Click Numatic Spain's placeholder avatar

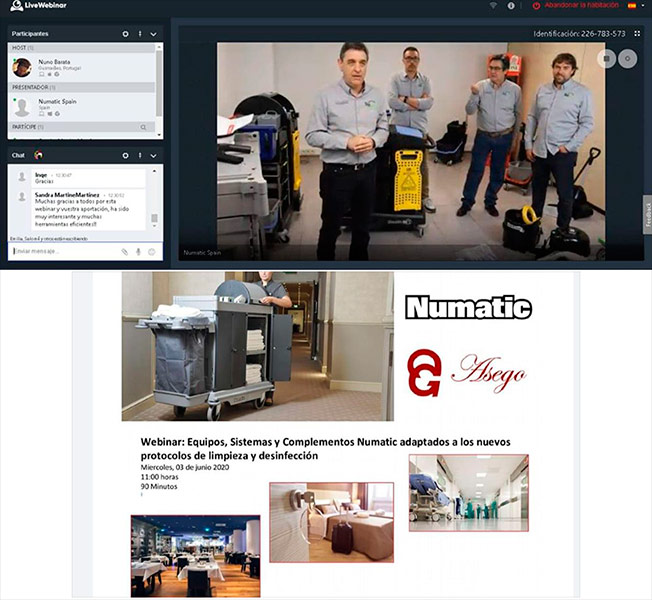tap(22, 107)
